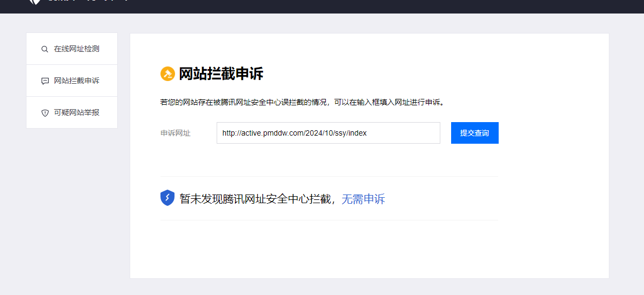Click the partially visible logo in top bar
The width and height of the screenshot is (644, 295).
coord(35,2)
